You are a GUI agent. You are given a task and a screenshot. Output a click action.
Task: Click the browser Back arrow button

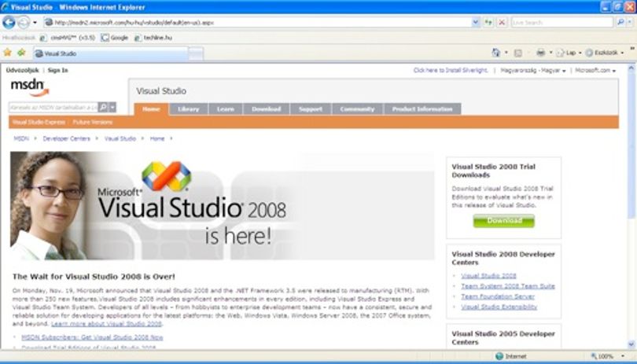[x=9, y=22]
